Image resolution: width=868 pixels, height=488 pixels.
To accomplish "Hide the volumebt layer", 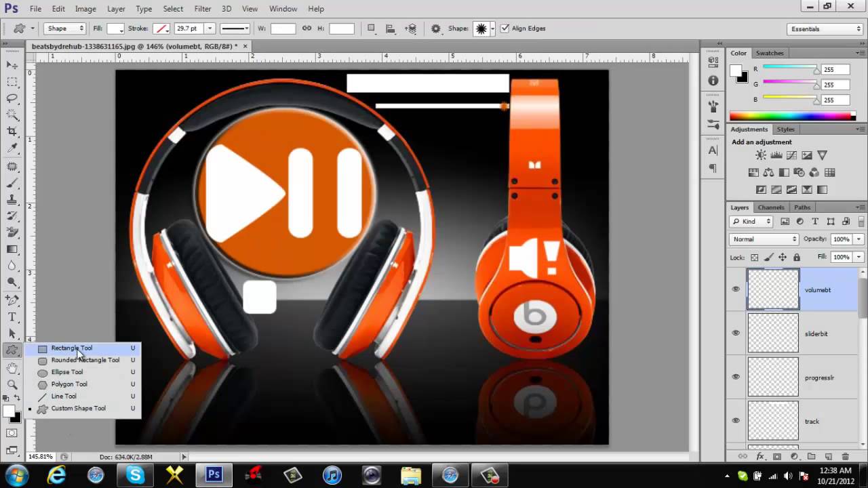I will [736, 289].
